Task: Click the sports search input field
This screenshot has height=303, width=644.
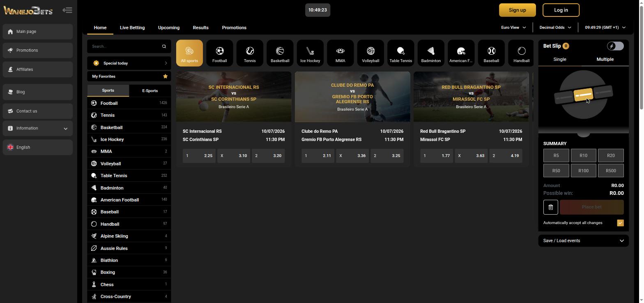Action: (x=125, y=46)
